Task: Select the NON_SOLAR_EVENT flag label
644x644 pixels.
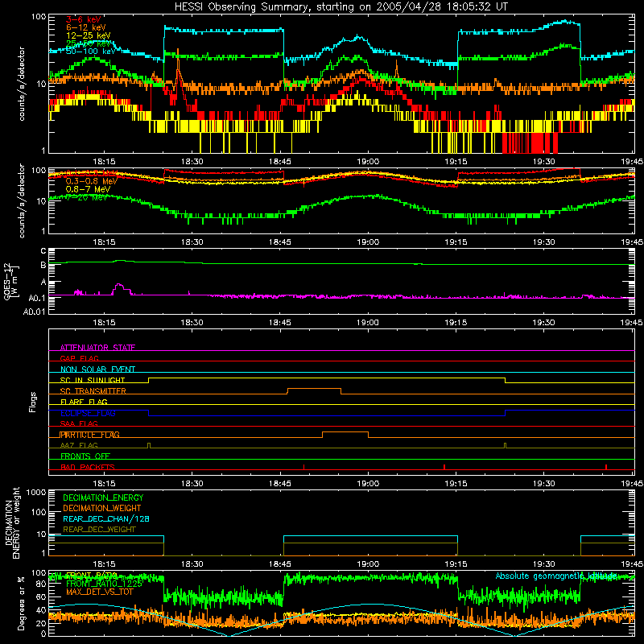Action: pos(97,369)
